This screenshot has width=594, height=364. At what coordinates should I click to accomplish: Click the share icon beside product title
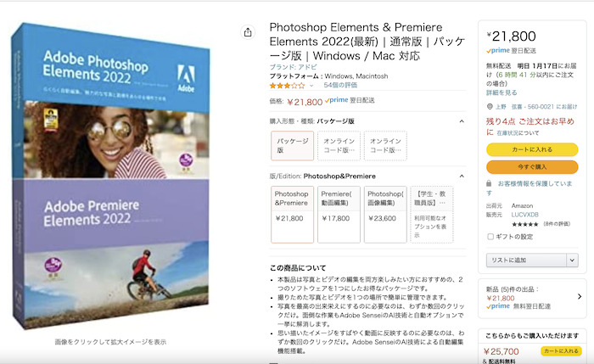tap(248, 32)
